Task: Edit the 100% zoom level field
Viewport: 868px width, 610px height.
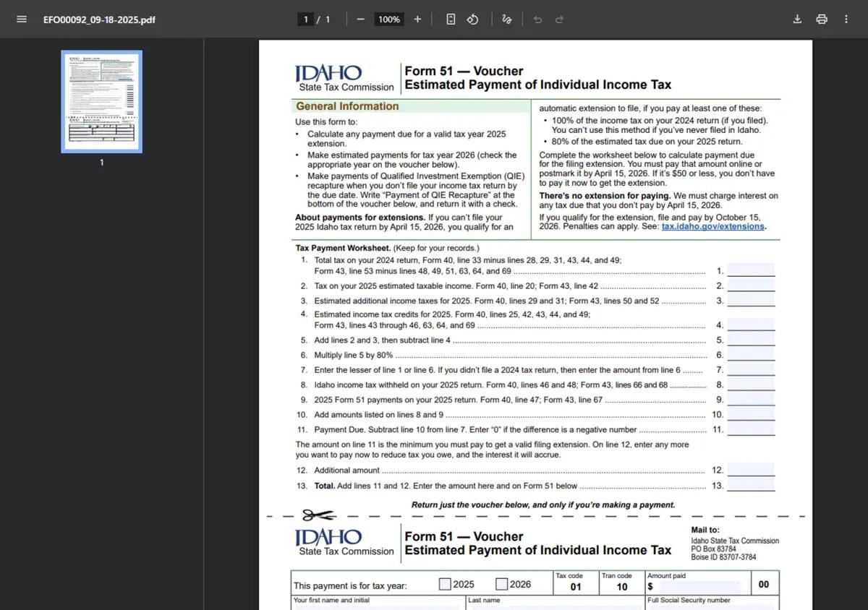Action: click(x=389, y=20)
